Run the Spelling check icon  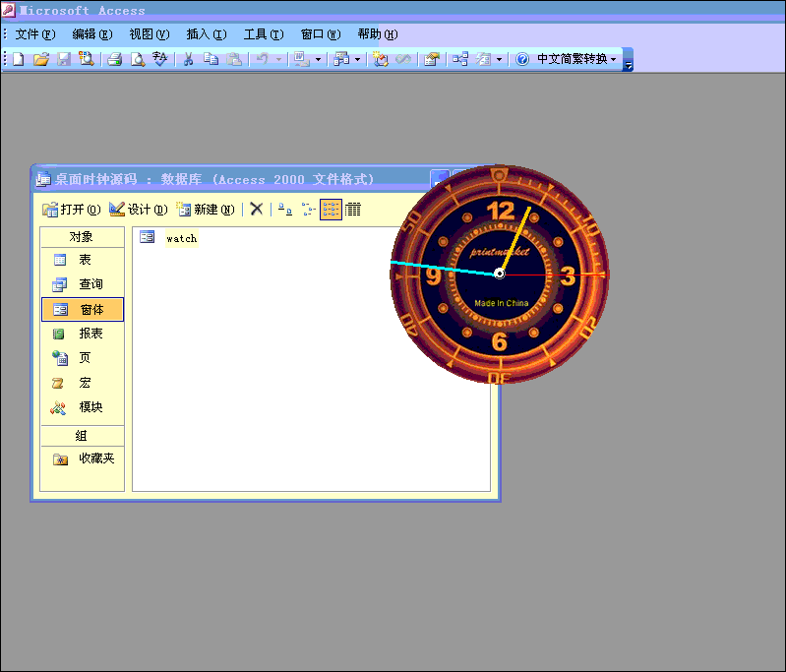pyautogui.click(x=159, y=59)
